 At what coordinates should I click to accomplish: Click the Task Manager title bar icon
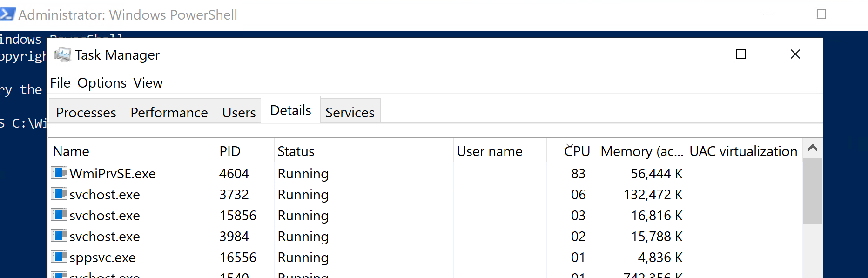click(x=63, y=55)
